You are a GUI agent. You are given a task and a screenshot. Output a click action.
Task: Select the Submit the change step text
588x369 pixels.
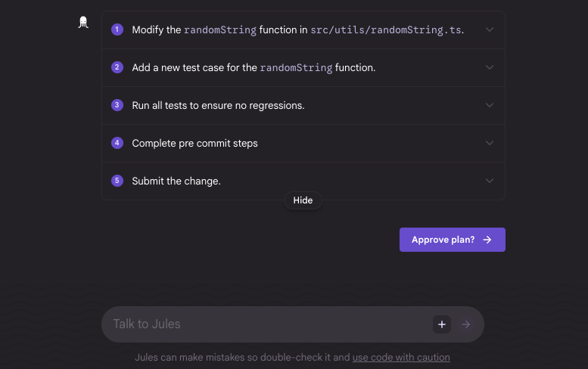point(176,181)
